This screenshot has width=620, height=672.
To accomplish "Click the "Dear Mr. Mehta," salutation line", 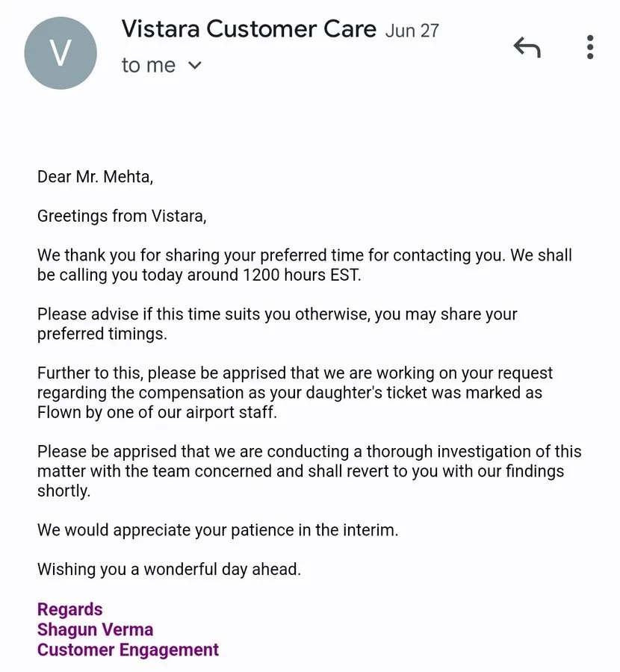I will pos(95,176).
